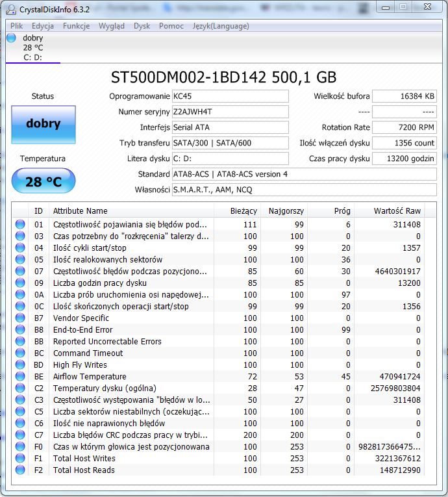
Task: Click the Wielkość bufora field 16384 KB
Action: (404, 96)
